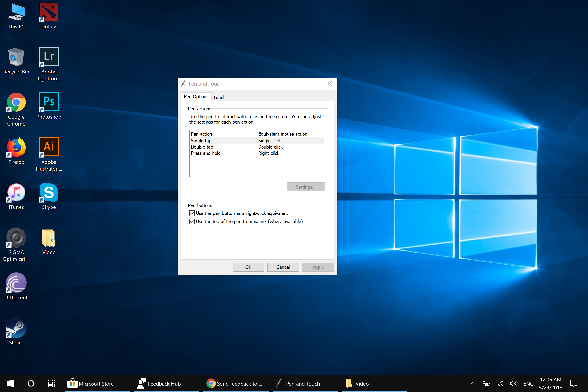Select the Pen Options tab
The width and height of the screenshot is (588, 392).
(196, 97)
